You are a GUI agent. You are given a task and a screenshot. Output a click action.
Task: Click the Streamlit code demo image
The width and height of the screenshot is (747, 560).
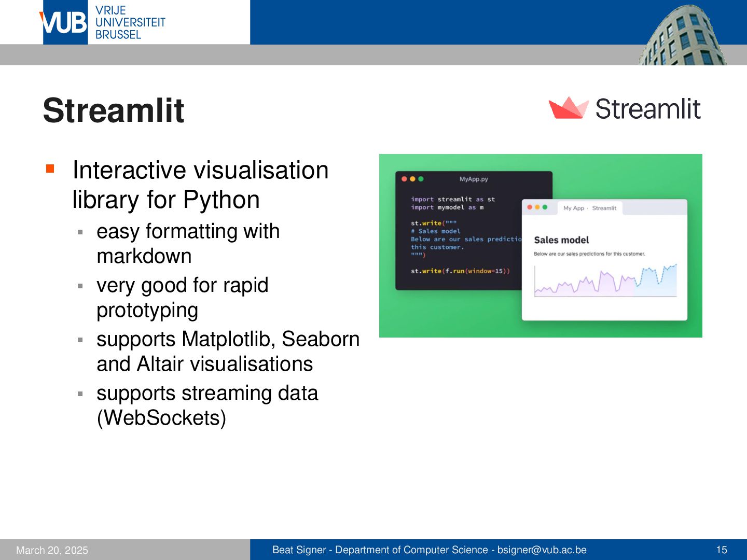pos(541,246)
